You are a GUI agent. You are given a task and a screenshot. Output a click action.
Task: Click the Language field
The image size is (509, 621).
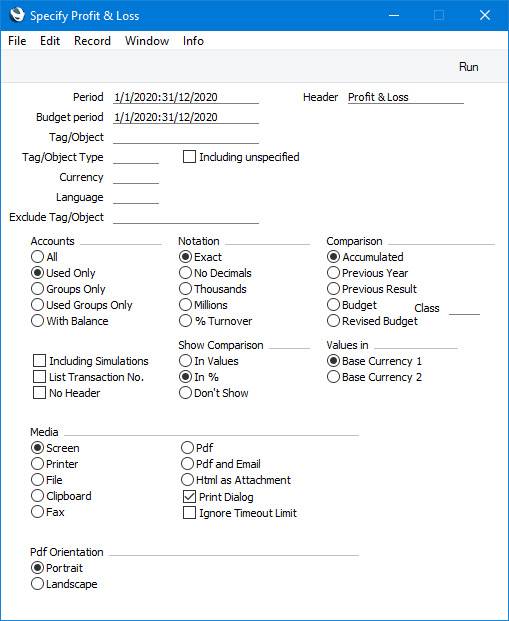point(136,197)
